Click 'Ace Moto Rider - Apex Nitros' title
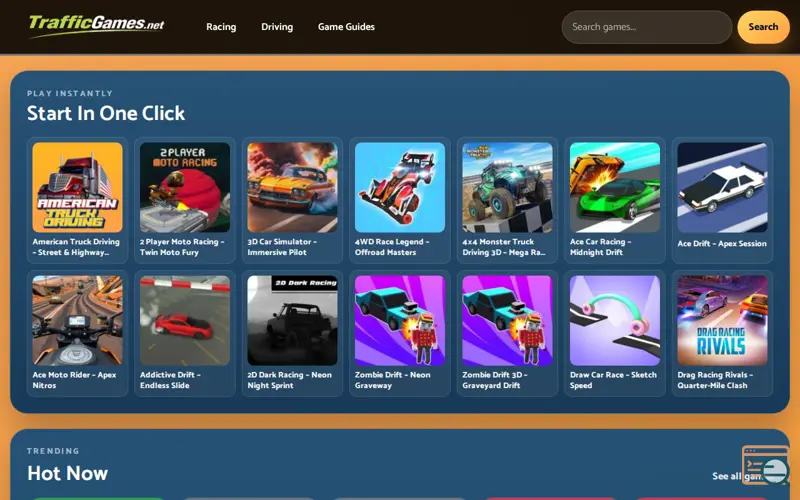The width and height of the screenshot is (800, 500). coord(74,380)
